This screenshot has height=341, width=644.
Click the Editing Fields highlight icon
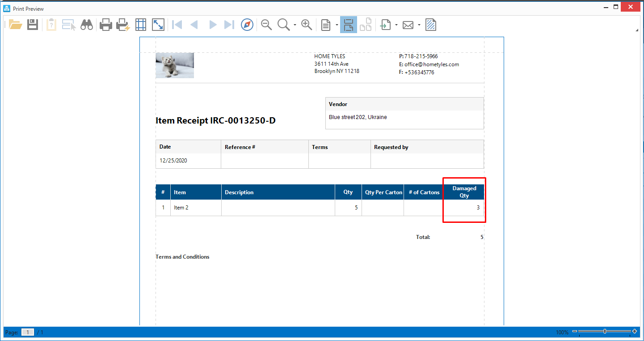(69, 25)
